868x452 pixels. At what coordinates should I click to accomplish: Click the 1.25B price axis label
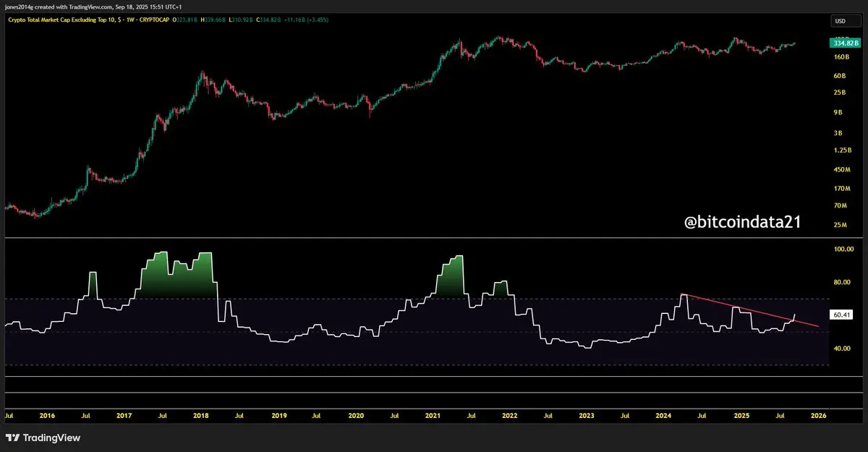(842, 150)
